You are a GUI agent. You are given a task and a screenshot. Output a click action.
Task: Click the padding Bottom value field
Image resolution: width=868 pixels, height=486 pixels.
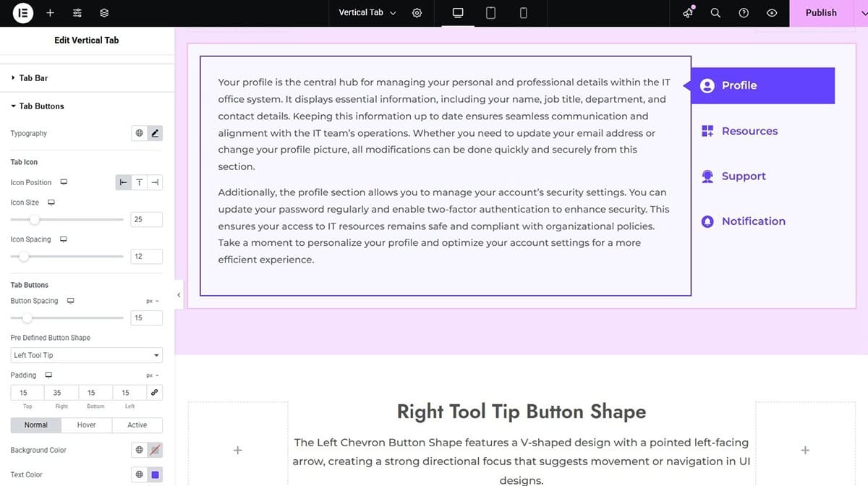click(x=95, y=393)
